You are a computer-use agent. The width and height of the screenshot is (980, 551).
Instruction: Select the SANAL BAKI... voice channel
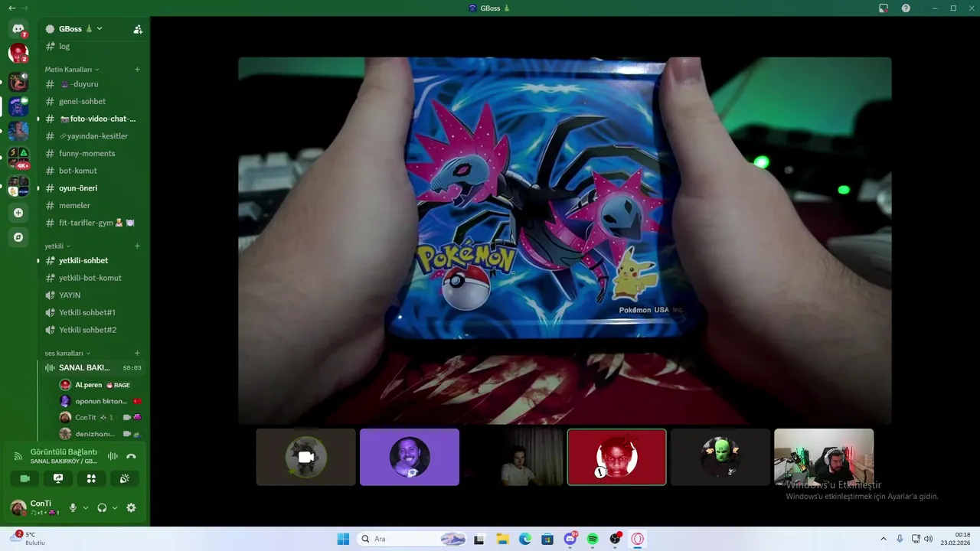tap(92, 367)
